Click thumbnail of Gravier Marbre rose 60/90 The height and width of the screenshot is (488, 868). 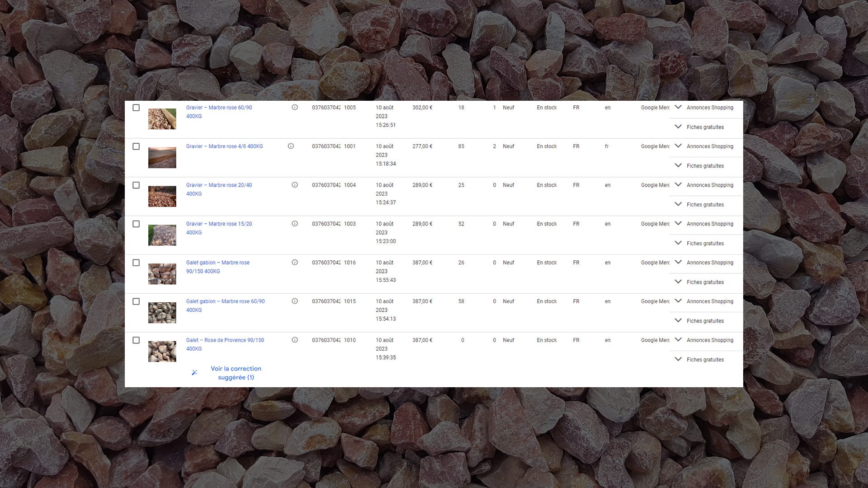coord(162,119)
